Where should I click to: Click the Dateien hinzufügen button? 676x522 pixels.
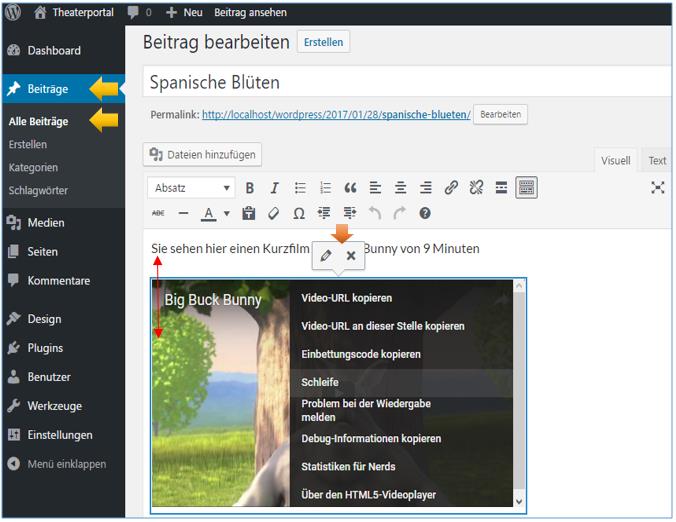203,154
